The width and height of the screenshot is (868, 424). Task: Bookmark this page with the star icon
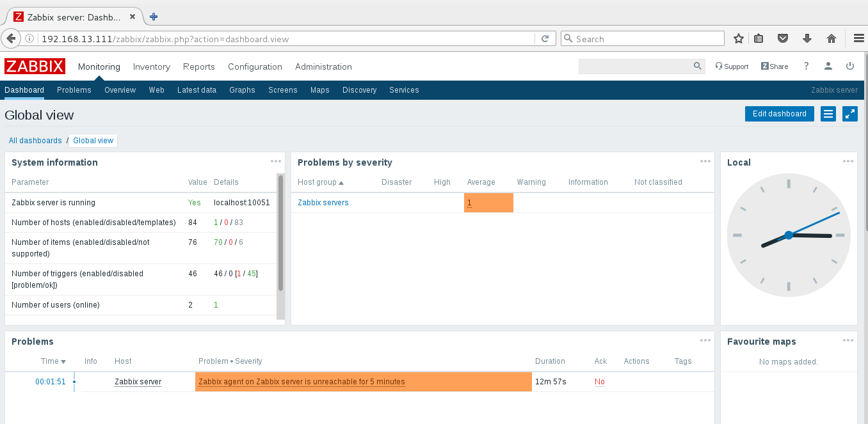738,39
